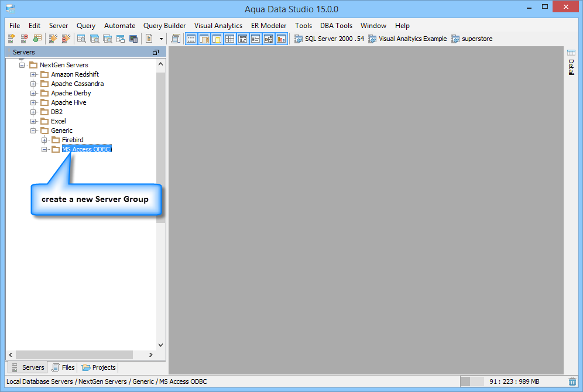The height and width of the screenshot is (392, 583).
Task: Click the third magnifier window toolbar icon
Action: [x=108, y=39]
